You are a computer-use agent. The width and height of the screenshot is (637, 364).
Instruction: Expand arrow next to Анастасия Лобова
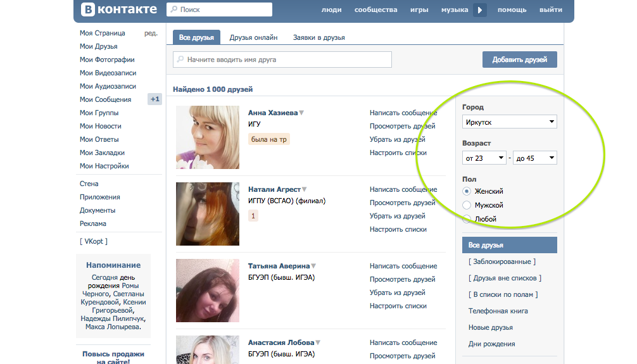(318, 342)
